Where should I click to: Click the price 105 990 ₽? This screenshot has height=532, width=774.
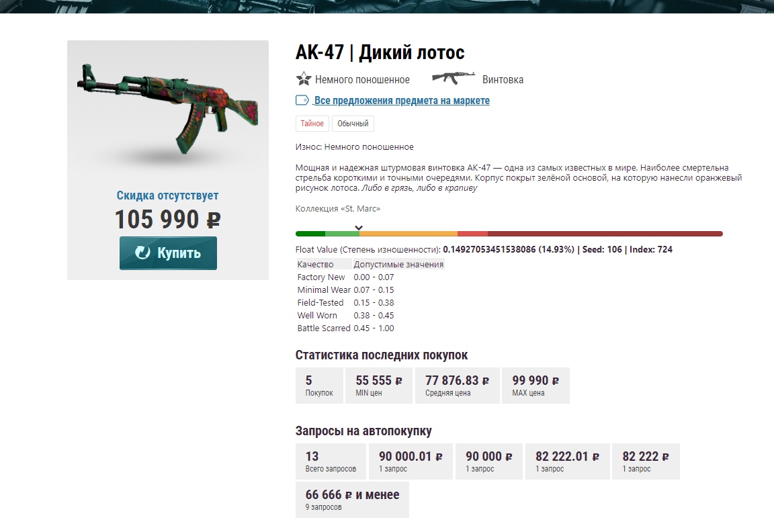tap(168, 219)
